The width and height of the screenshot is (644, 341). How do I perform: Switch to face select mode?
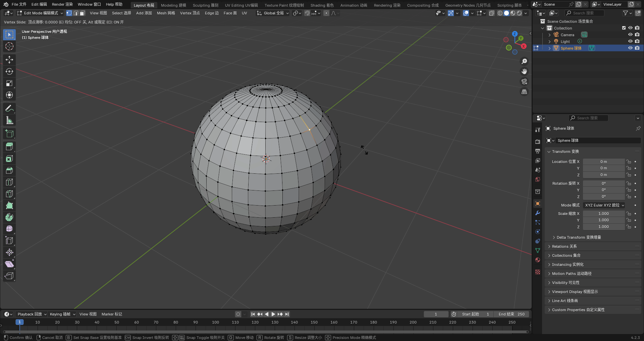pos(82,13)
